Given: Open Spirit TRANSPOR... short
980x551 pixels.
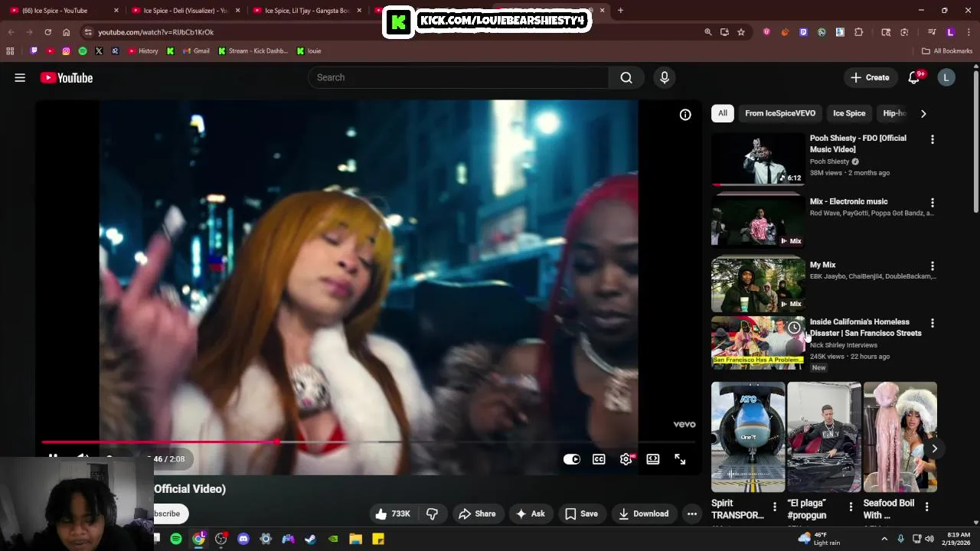Looking at the screenshot, I should tap(748, 437).
